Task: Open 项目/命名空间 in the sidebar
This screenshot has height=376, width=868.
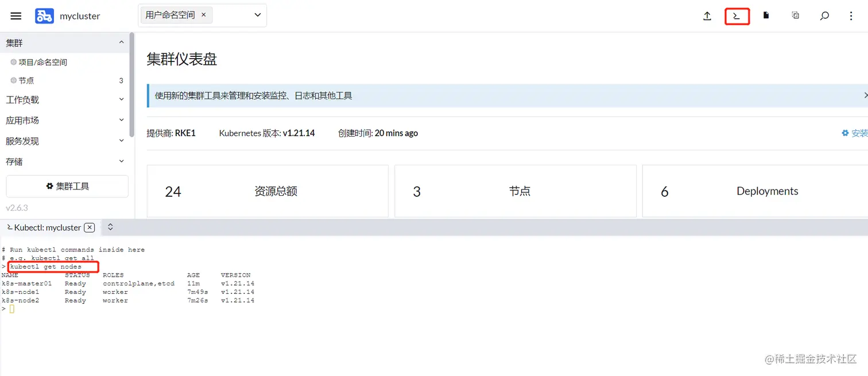Action: tap(43, 62)
